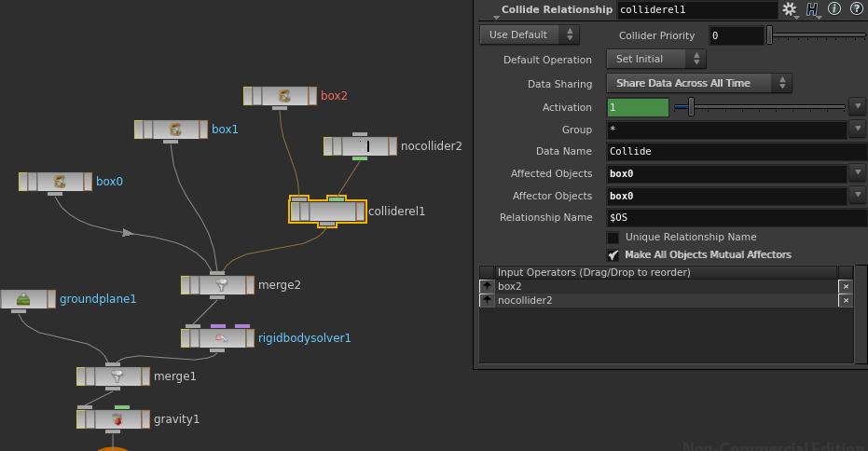
Task: Open the Group field dropdown arrow
Action: pyautogui.click(x=858, y=129)
